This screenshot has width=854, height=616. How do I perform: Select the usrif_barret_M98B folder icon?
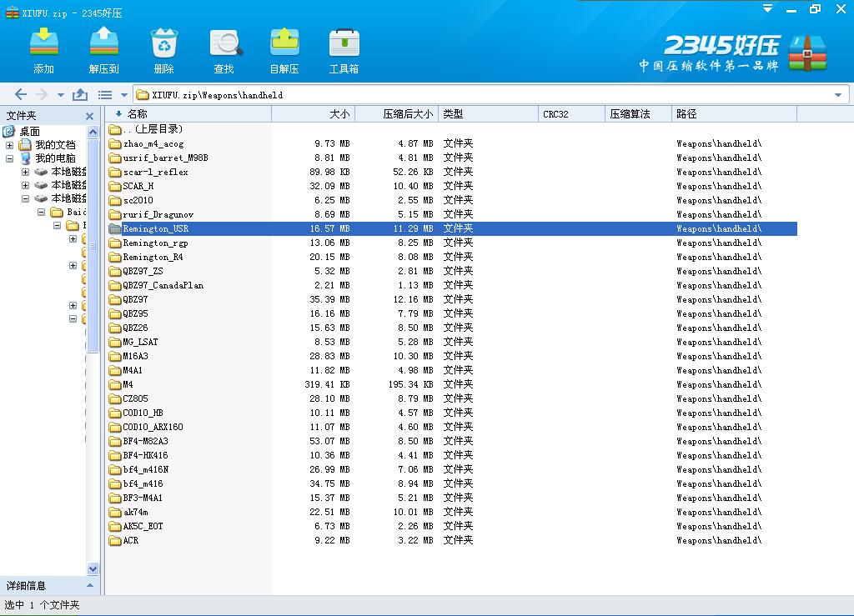pos(114,158)
